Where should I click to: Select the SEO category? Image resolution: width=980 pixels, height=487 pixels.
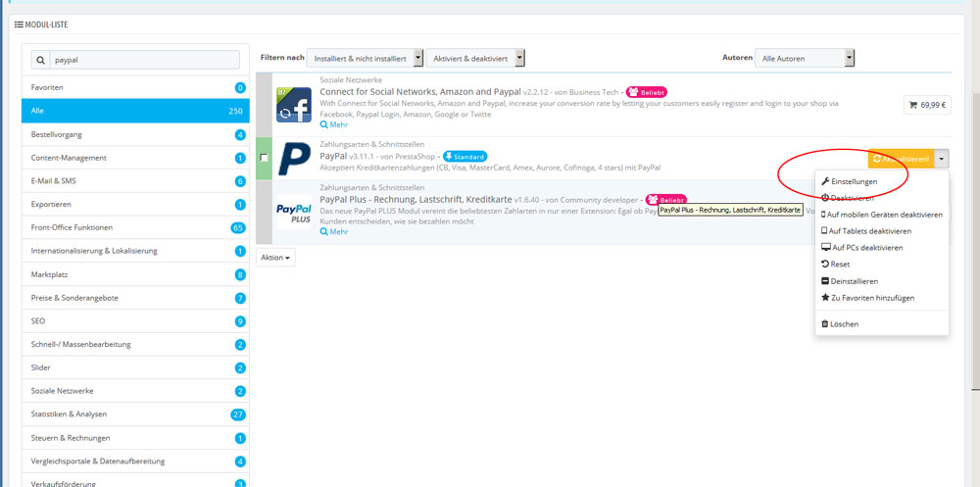pyautogui.click(x=135, y=320)
